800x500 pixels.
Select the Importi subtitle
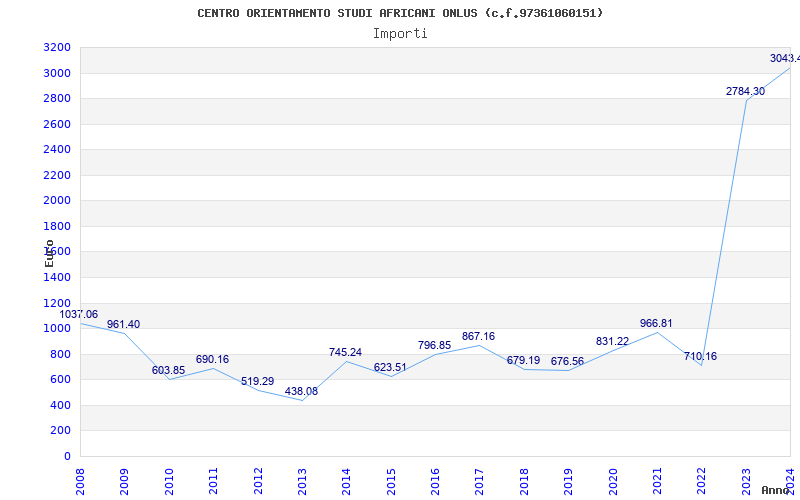(x=400, y=34)
